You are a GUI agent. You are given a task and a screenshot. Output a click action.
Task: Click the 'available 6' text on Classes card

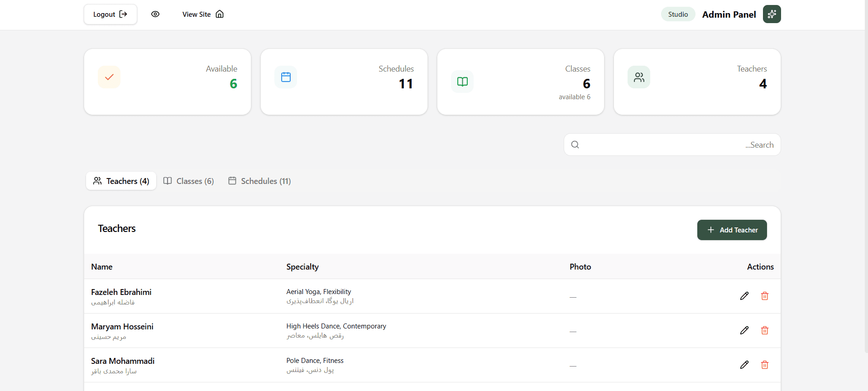coord(574,97)
